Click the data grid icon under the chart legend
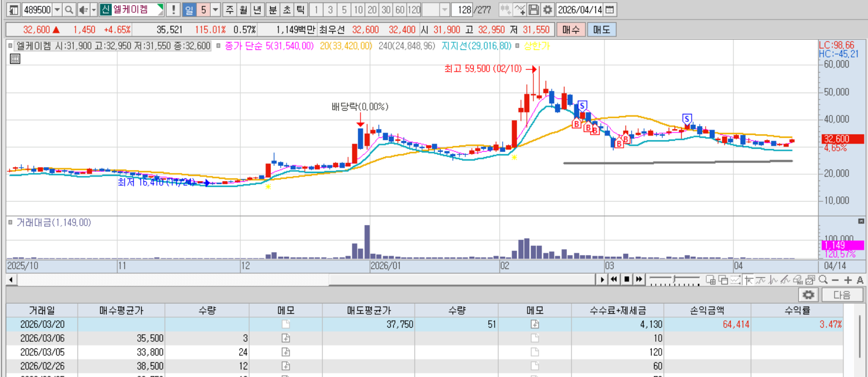Screen dimensions: 868x377 pos(15,58)
